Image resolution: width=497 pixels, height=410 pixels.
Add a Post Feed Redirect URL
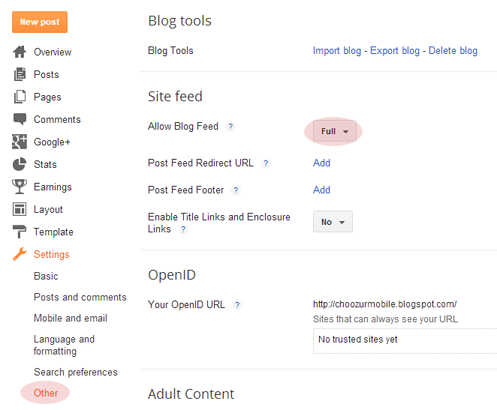(x=322, y=163)
